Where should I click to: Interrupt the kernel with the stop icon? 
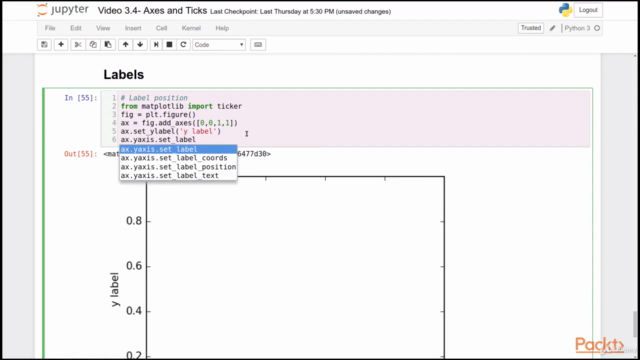point(169,44)
